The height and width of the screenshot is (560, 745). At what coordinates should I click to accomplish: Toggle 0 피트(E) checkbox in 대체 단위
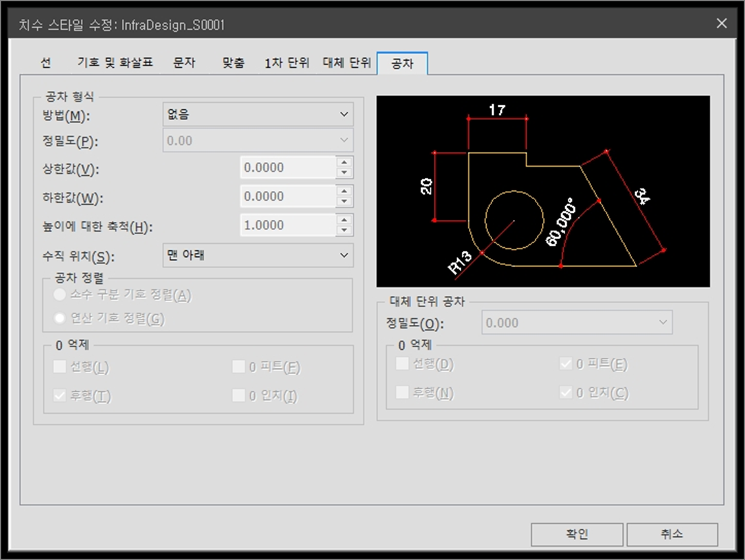click(x=566, y=364)
